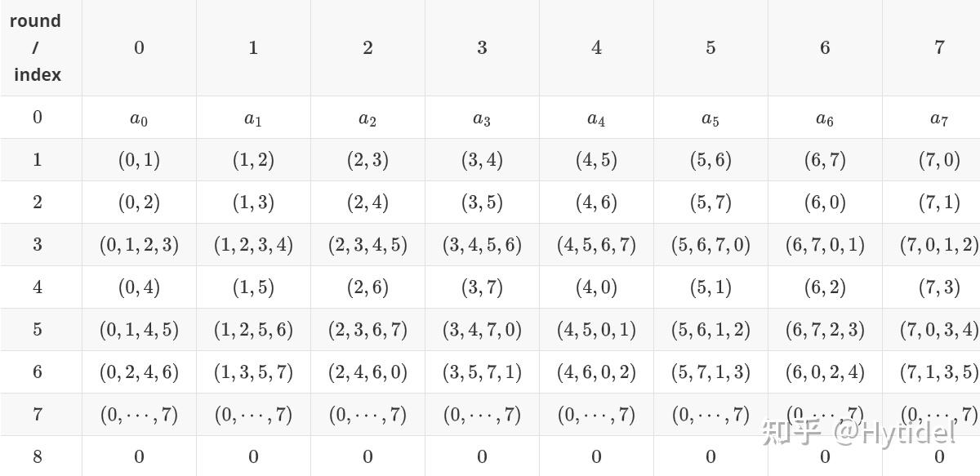Screen dimensions: 980x476
Task: Select cell a₇ in round 0
Action: (939, 118)
